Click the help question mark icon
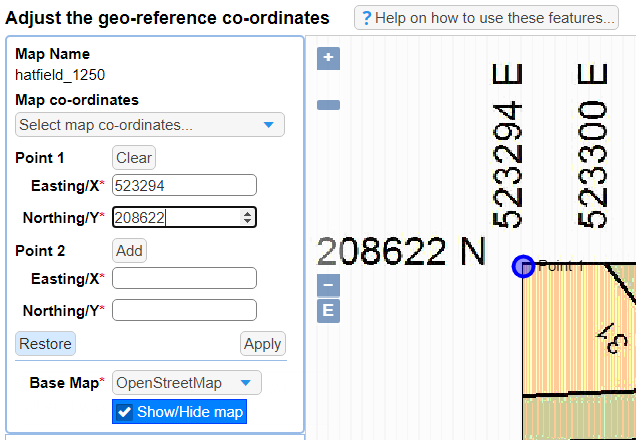 pos(367,18)
